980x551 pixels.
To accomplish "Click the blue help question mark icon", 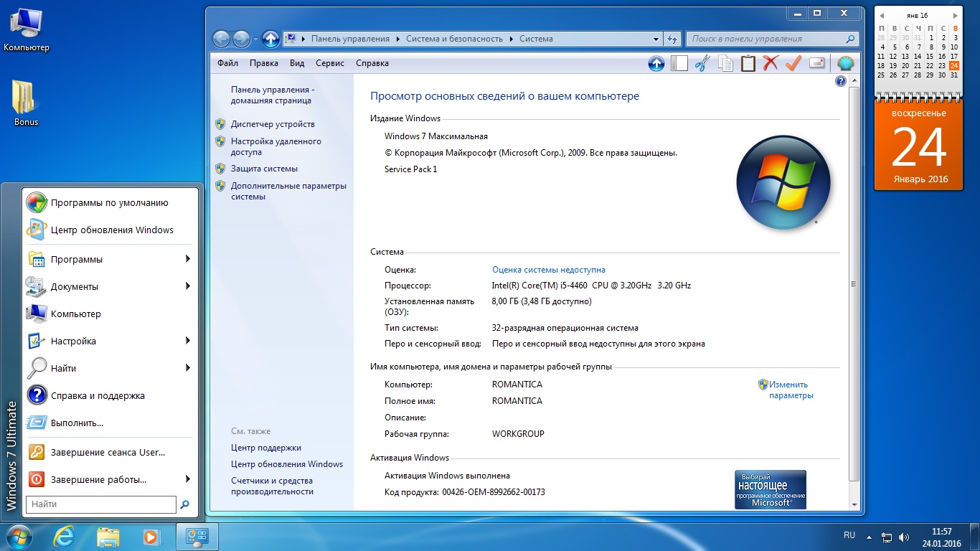I will coord(841,81).
